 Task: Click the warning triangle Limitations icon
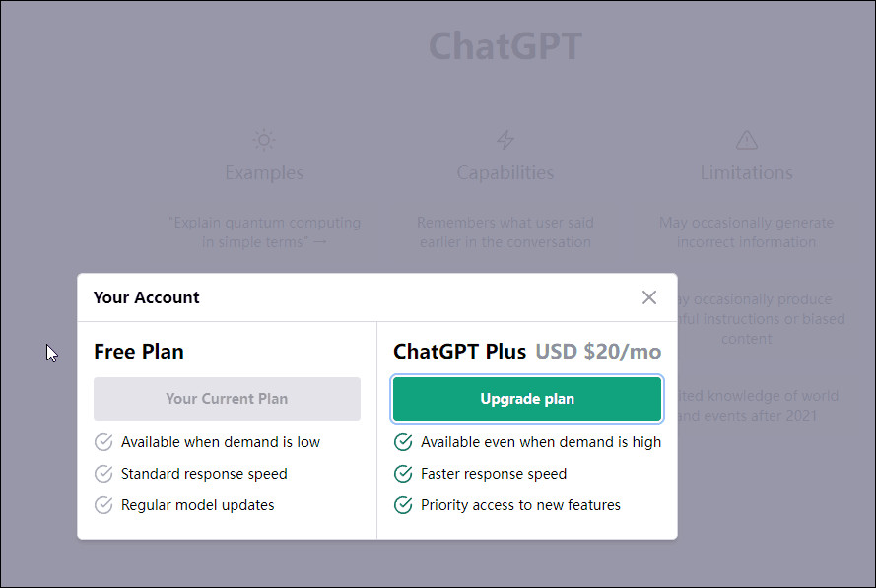pyautogui.click(x=747, y=140)
